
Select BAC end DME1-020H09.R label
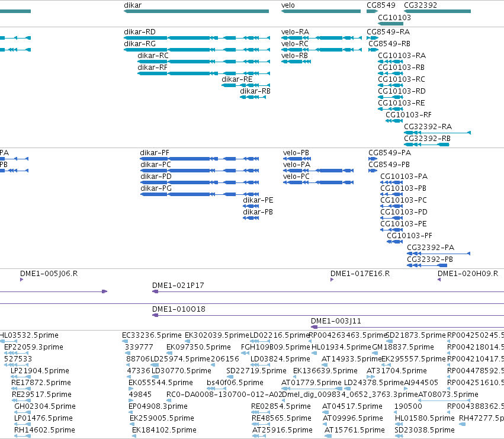(468, 274)
